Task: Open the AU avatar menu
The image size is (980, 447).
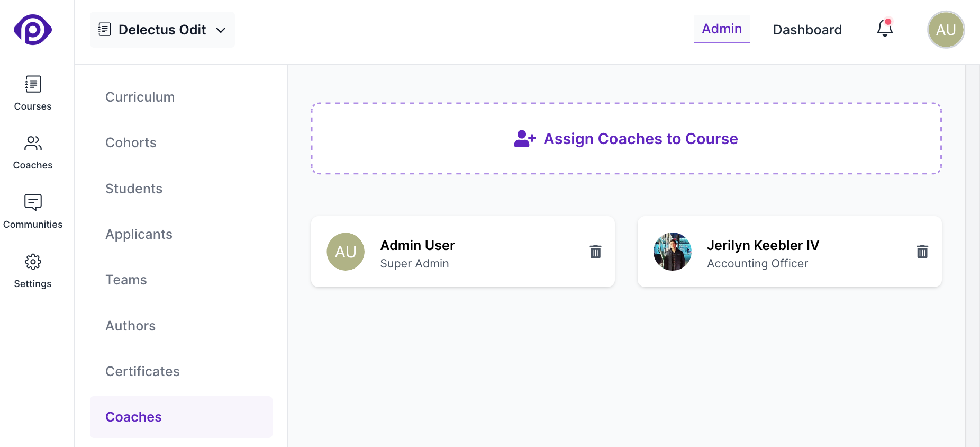Action: (946, 30)
